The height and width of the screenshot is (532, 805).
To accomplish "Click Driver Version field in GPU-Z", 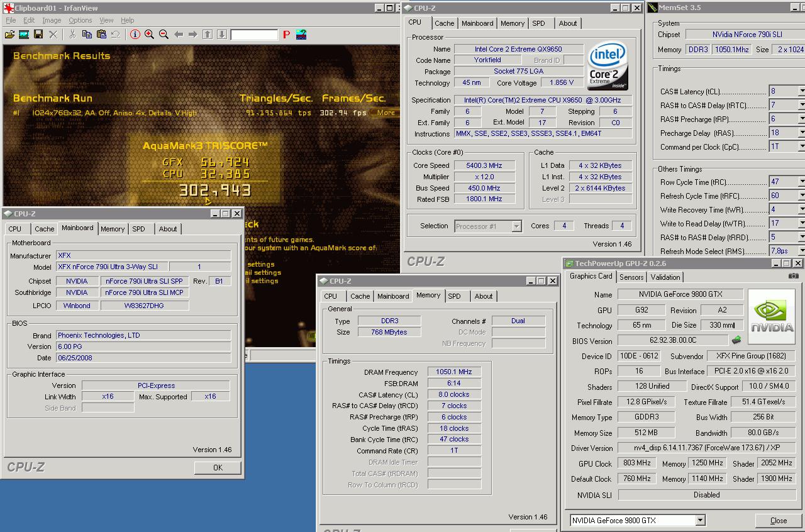I will (x=707, y=448).
